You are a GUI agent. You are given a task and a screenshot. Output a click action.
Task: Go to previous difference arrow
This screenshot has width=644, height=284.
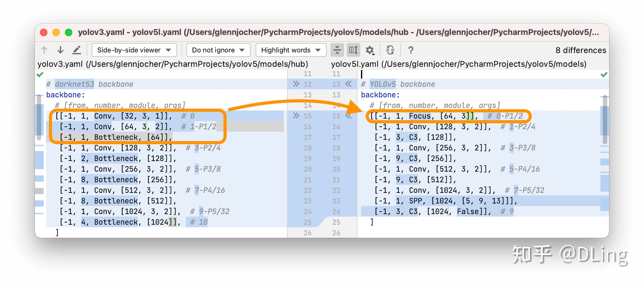[x=44, y=50]
